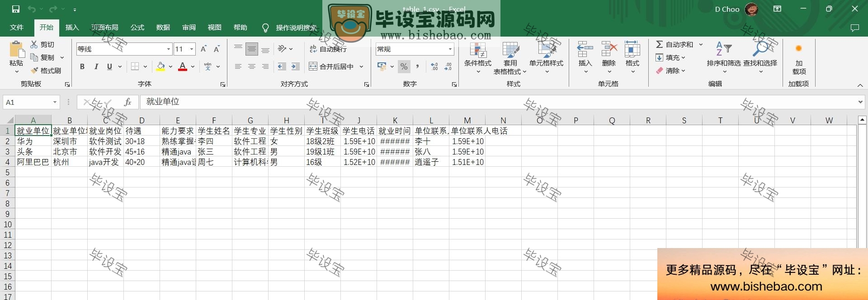This screenshot has width=868, height=300.
Task: Toggle Wrap Text (自动换行)
Action: point(328,49)
